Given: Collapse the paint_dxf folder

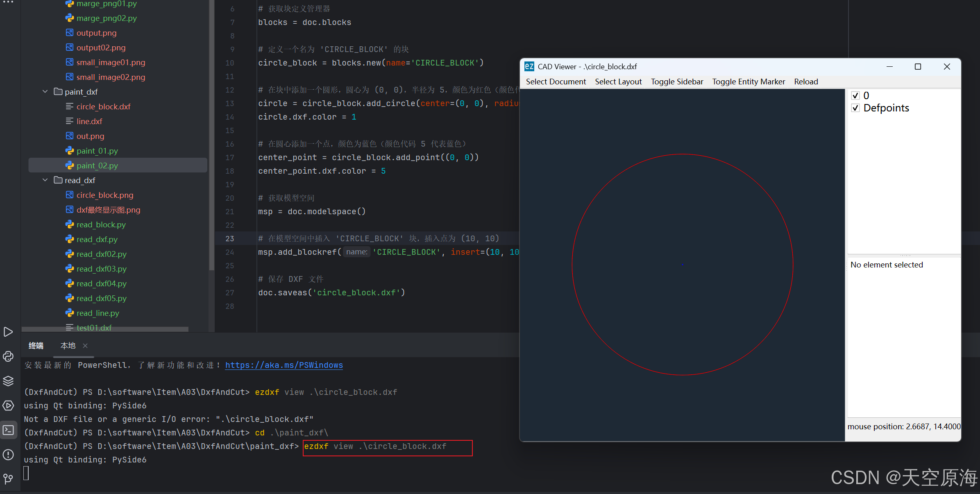Looking at the screenshot, I should [x=45, y=92].
